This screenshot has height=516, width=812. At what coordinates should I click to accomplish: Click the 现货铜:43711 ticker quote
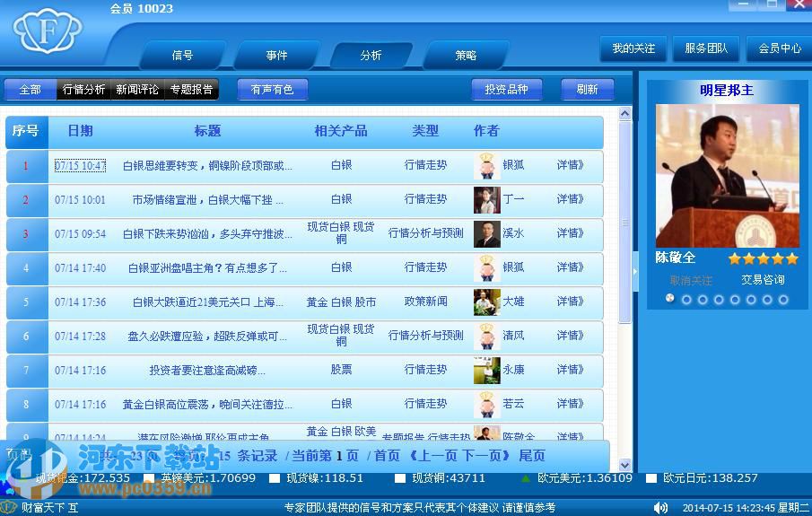(449, 478)
